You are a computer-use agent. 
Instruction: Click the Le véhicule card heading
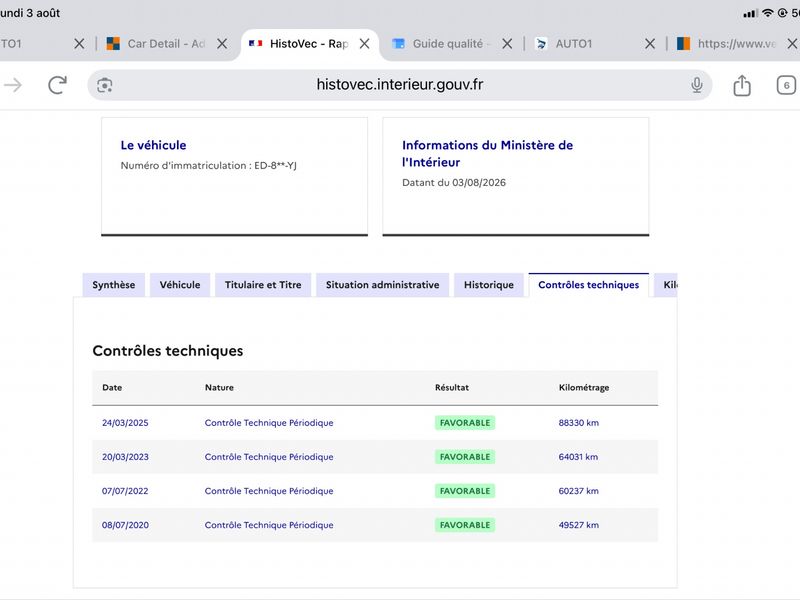tap(153, 145)
